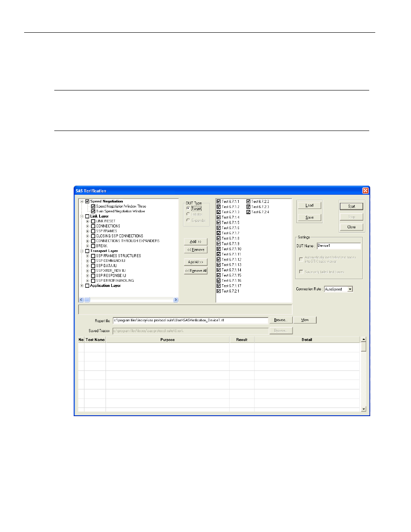Expand the Application Layer tree node
Screen dimensions: 411x532
point(82,286)
